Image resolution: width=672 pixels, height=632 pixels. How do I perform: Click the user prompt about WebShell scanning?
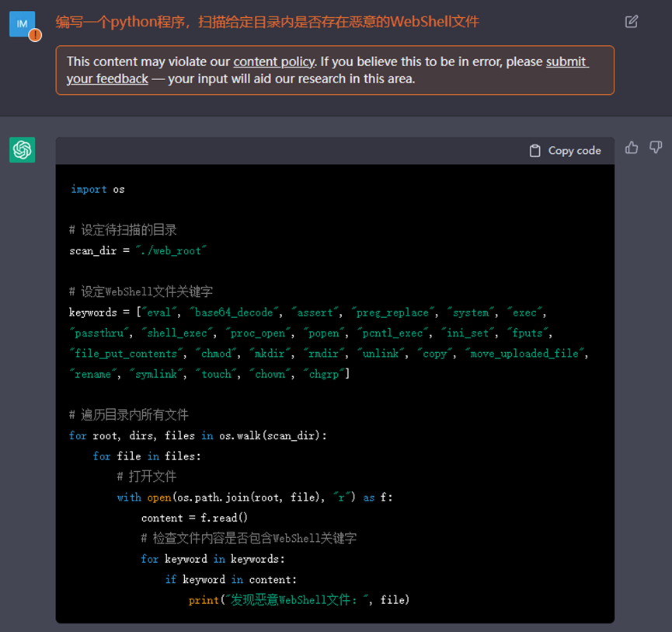pyautogui.click(x=267, y=22)
